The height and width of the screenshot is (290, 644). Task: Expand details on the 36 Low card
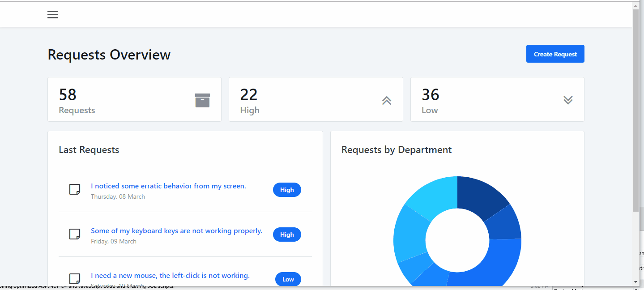(x=497, y=99)
